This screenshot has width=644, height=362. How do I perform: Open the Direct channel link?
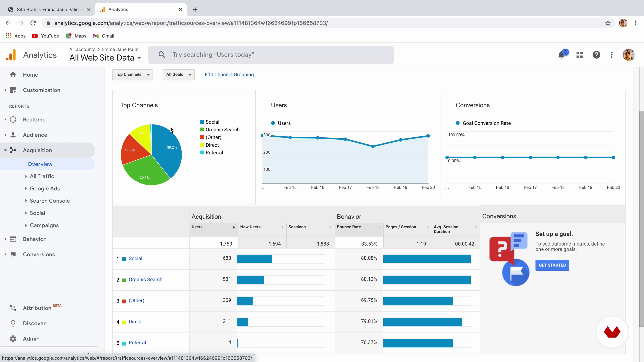point(135,322)
